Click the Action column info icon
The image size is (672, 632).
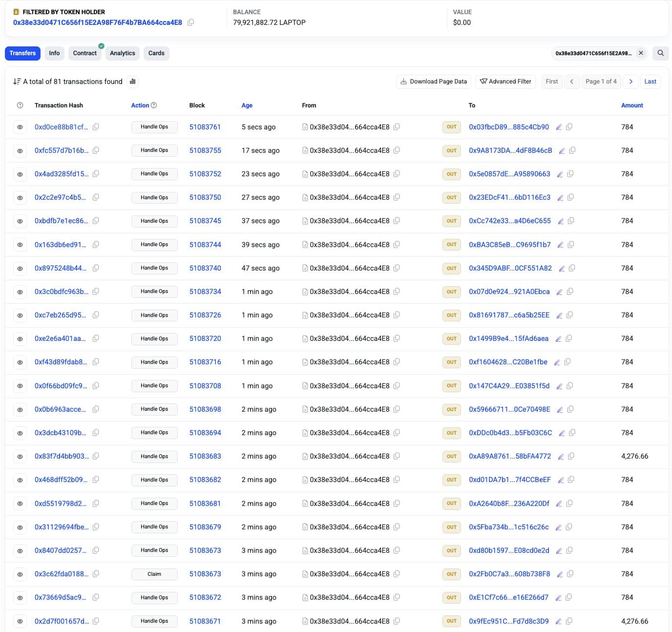click(154, 105)
